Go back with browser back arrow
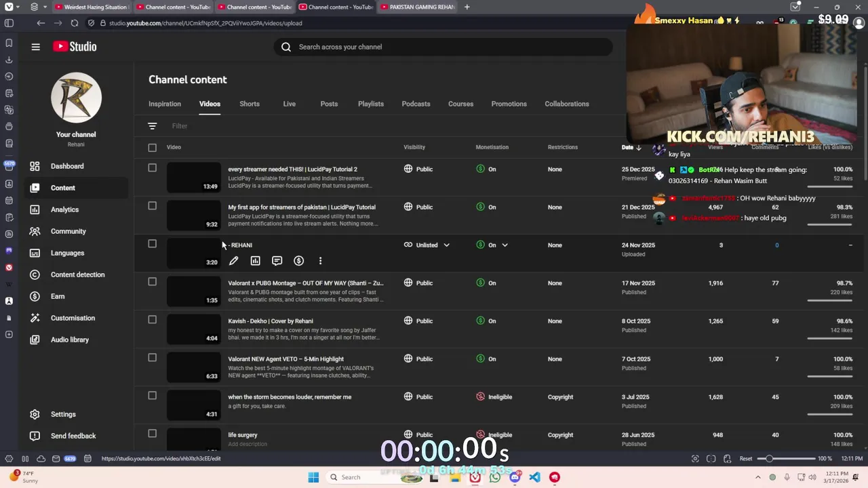Screen dimensions: 868x488 [41, 23]
